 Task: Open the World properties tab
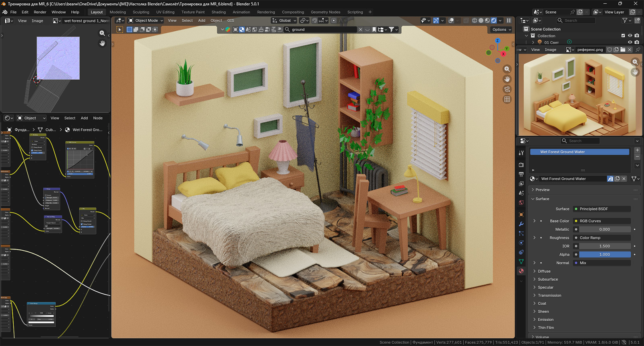(x=521, y=202)
